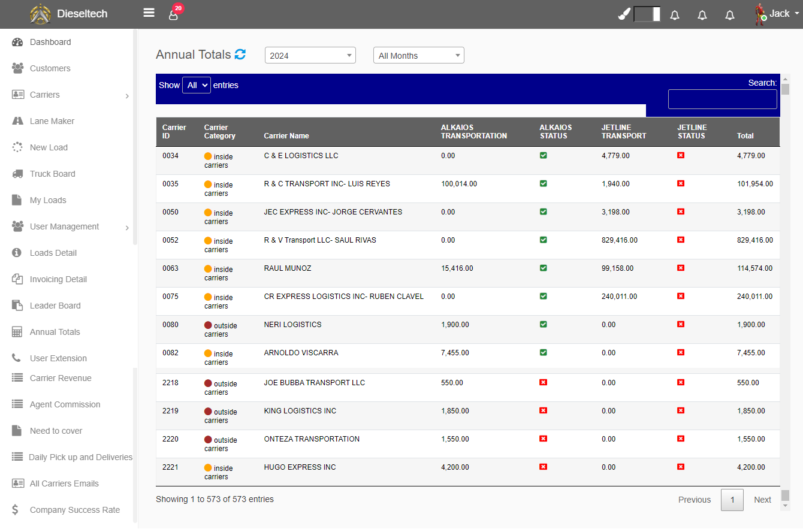The height and width of the screenshot is (532, 803).
Task: Go to Customers in sidebar
Action: point(50,68)
